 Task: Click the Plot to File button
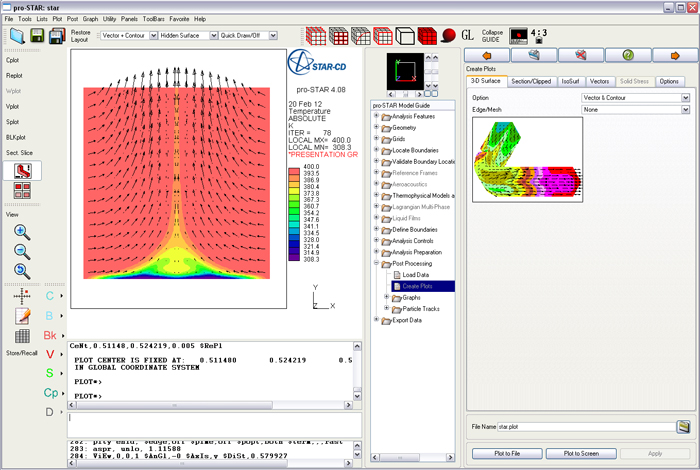pyautogui.click(x=507, y=453)
